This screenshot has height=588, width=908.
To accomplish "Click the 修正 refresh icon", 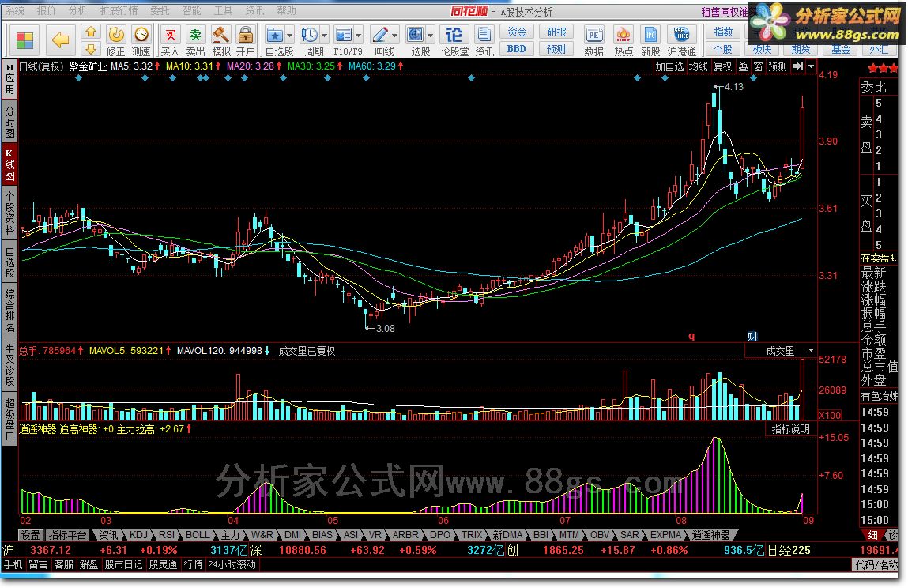I will pyautogui.click(x=116, y=35).
